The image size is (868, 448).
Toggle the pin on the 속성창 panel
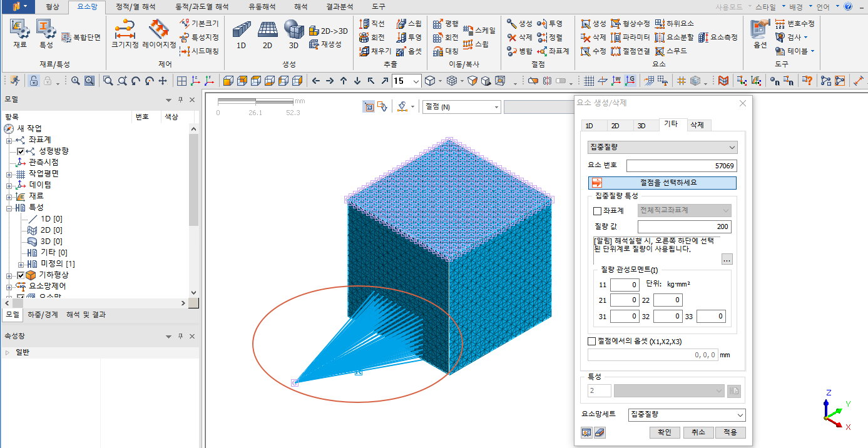(x=180, y=337)
